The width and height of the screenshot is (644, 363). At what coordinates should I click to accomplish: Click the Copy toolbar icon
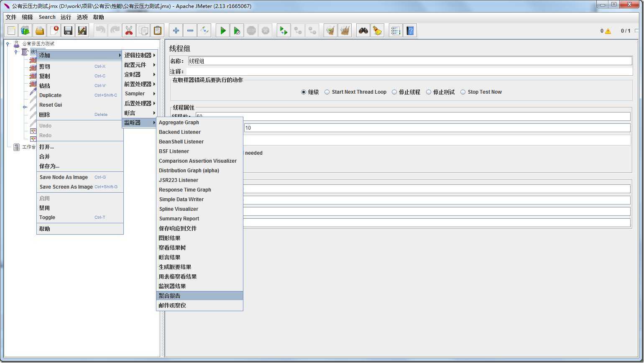tap(143, 31)
